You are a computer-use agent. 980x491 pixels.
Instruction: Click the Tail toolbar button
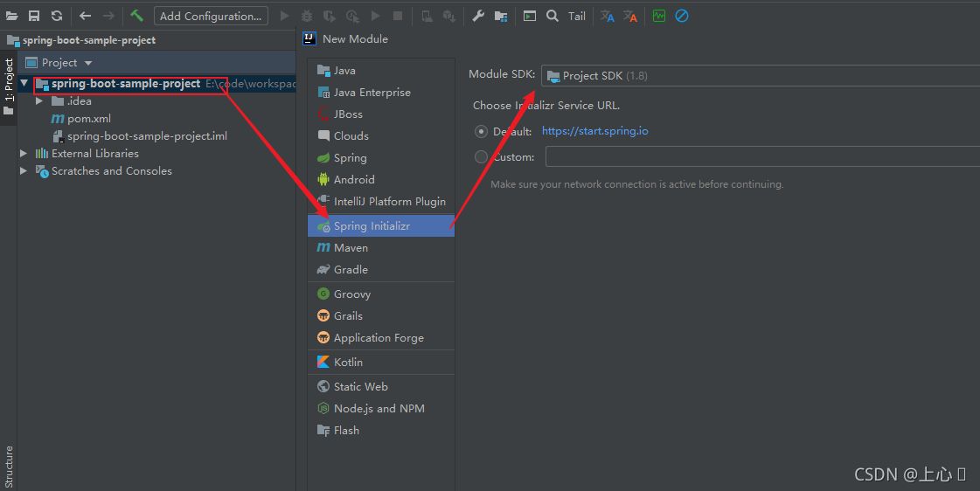(x=577, y=17)
